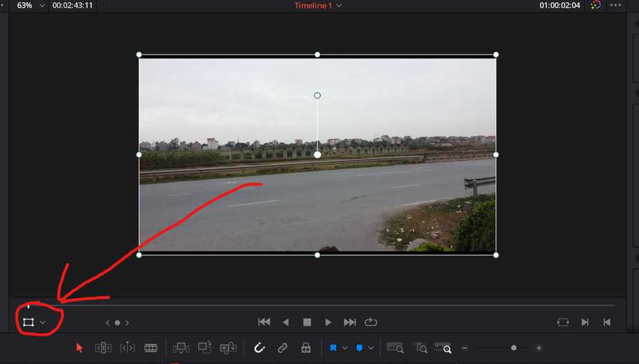639x364 pixels.
Task: Open the Timeline 1 name dropdown
Action: point(339,6)
